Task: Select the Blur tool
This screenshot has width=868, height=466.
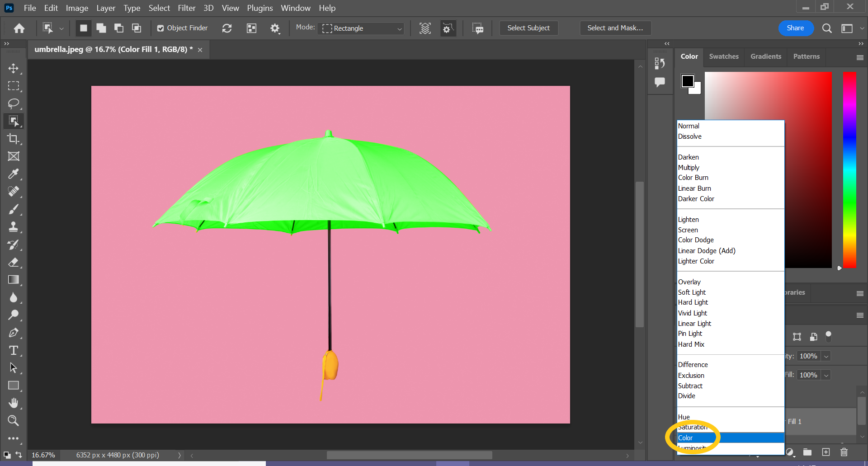Action: (14, 297)
